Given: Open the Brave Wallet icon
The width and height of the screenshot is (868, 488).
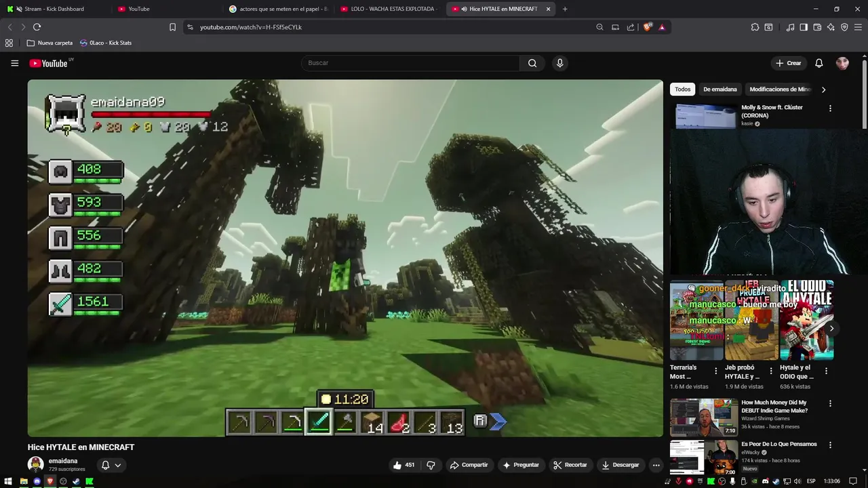Looking at the screenshot, I should coord(817,27).
